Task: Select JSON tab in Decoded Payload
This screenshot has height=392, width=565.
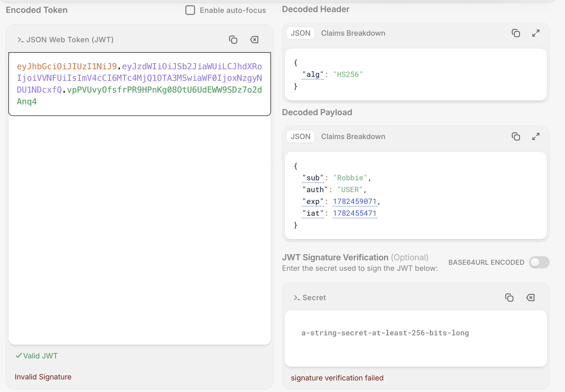Action: pyautogui.click(x=300, y=136)
